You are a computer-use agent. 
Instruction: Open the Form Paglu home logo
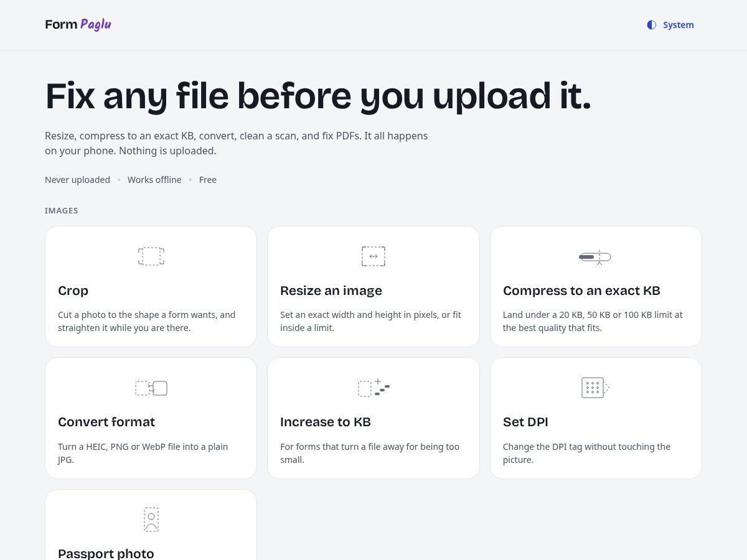(78, 25)
